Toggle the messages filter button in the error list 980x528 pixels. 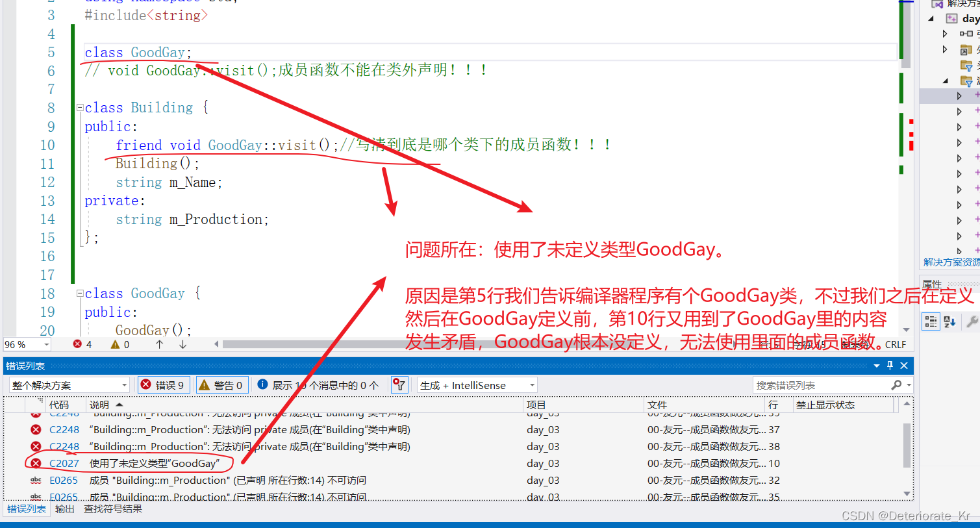click(x=318, y=385)
